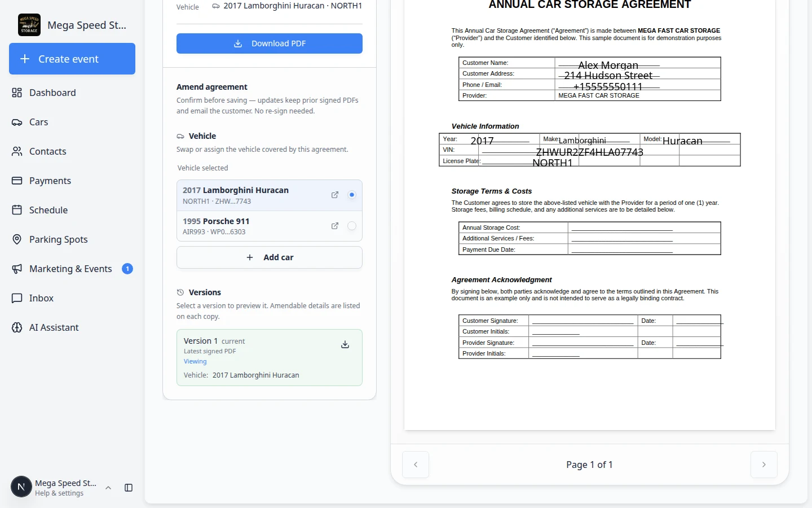The image size is (812, 508).
Task: Click the Mega Speed Storage logo icon
Action: click(29, 25)
